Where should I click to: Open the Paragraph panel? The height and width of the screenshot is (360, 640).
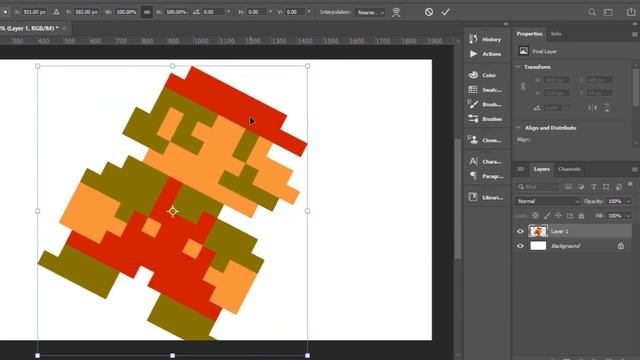(485, 176)
